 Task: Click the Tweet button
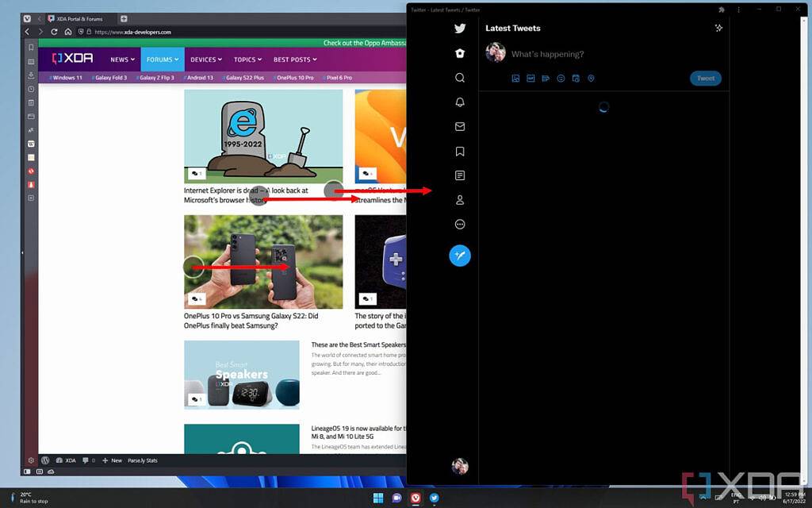705,79
